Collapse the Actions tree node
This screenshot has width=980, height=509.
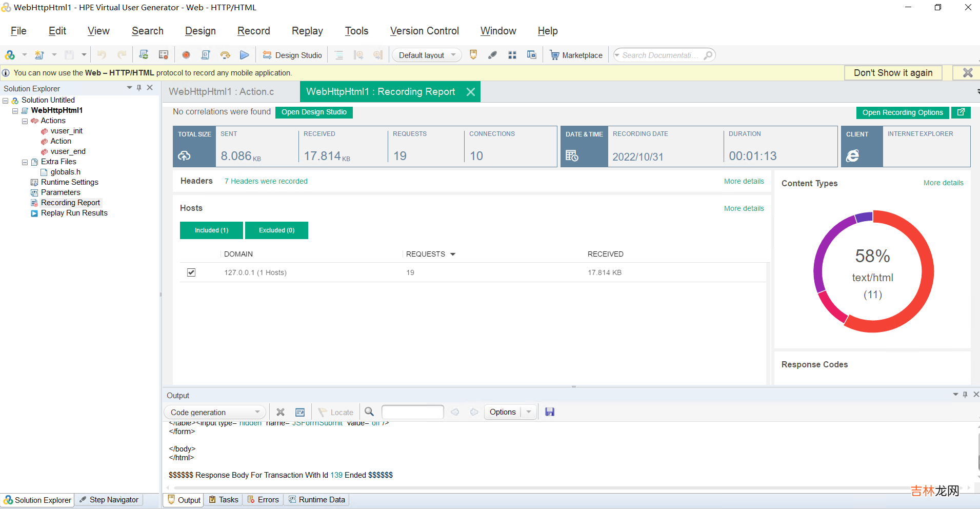click(25, 121)
